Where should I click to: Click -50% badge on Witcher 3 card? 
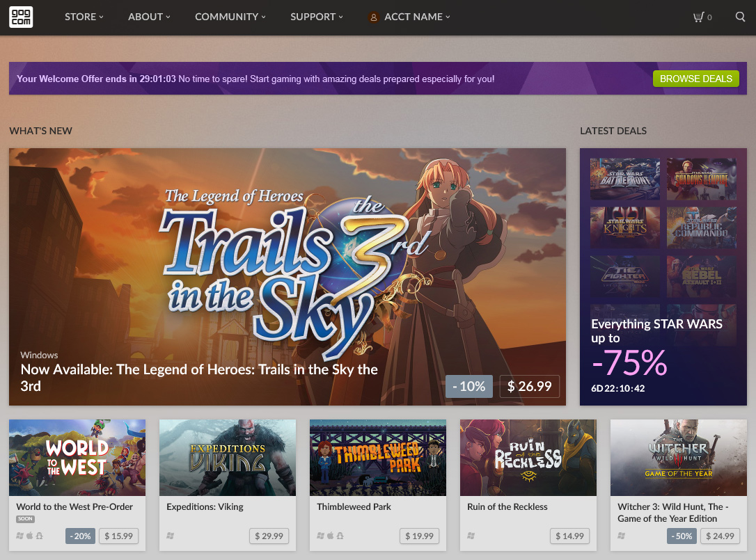tap(682, 536)
